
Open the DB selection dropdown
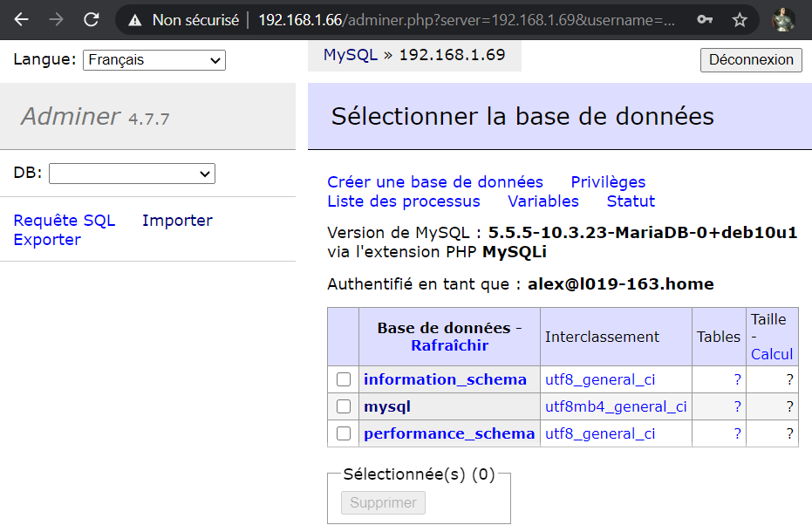[x=132, y=174]
